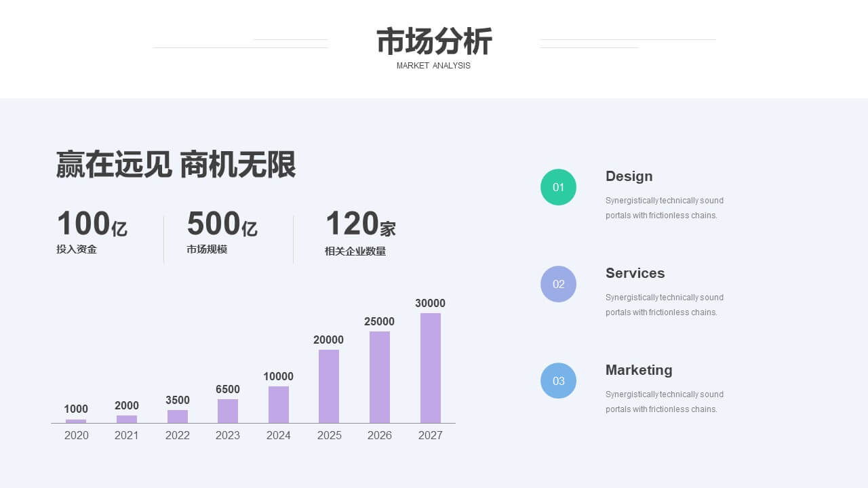Viewport: 868px width, 488px height.
Task: Click the 10000 data label
Action: tap(279, 376)
